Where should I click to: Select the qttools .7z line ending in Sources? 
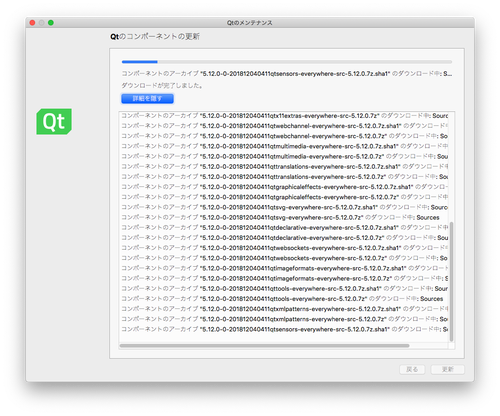[282, 299]
